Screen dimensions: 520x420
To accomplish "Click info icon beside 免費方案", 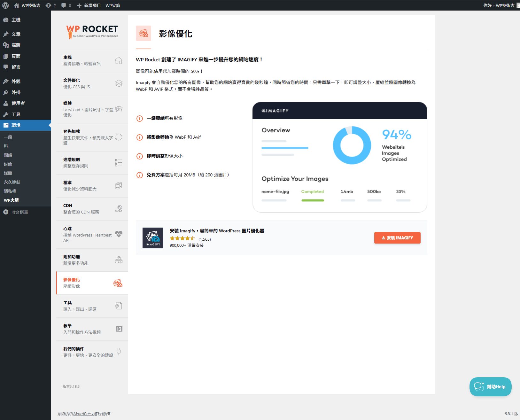I will (x=140, y=175).
